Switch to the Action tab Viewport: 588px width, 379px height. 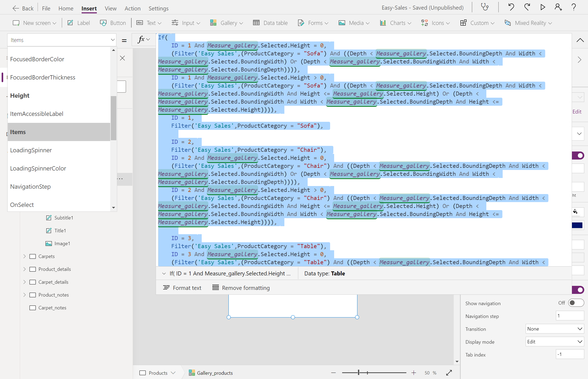(x=132, y=8)
